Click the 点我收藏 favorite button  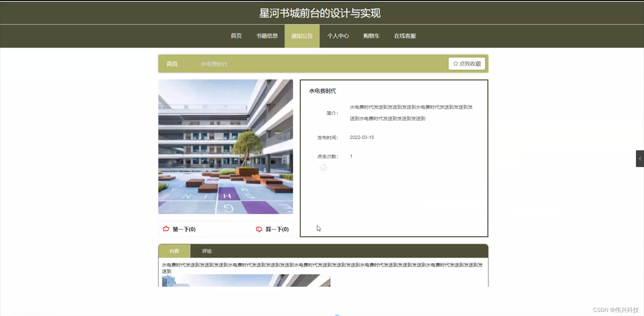click(467, 63)
